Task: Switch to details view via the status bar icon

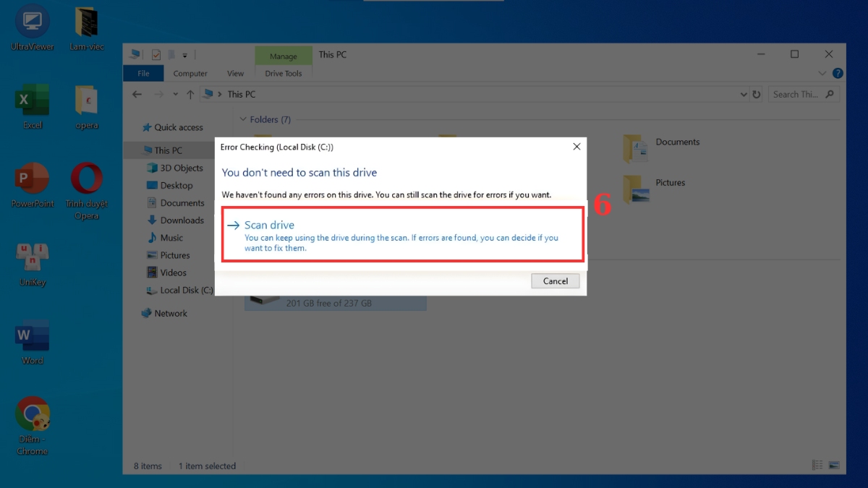Action: (817, 466)
